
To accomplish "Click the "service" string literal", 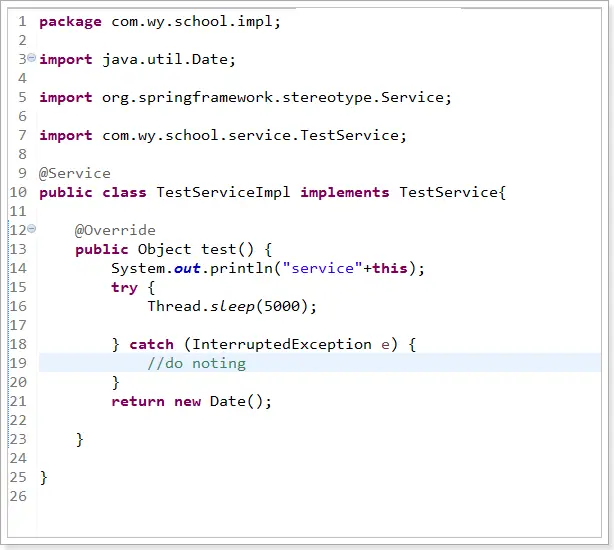I will pyautogui.click(x=323, y=269).
